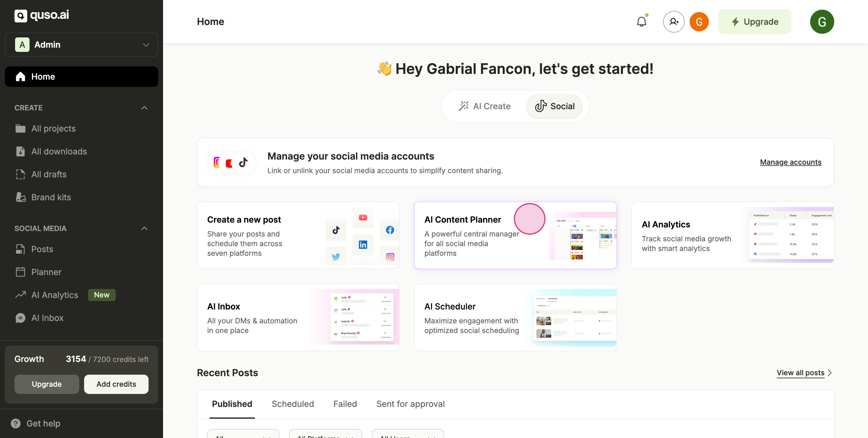Viewport: 868px width, 438px height.
Task: Click the All projects folder icon
Action: click(x=20, y=129)
